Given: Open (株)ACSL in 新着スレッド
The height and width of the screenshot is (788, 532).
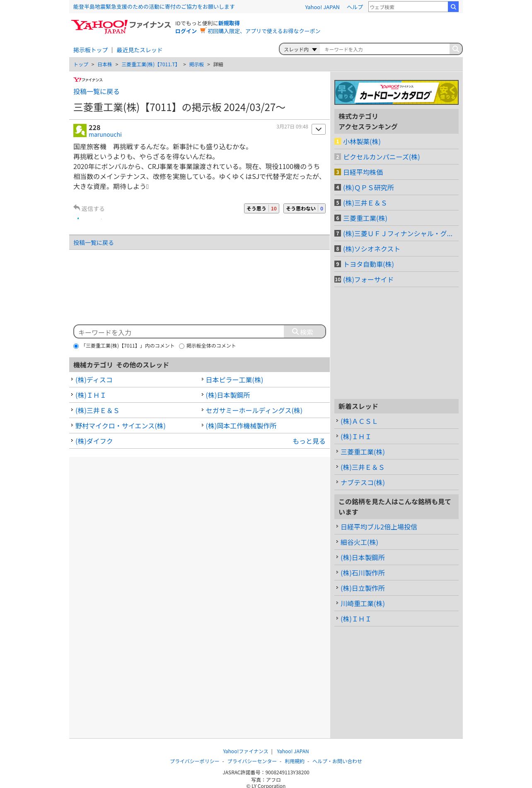Looking at the screenshot, I should click(359, 421).
